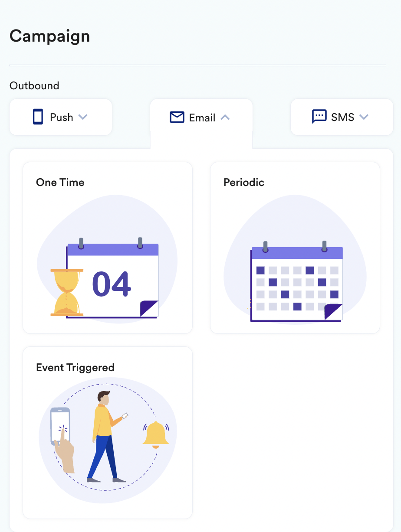Click the Campaign page heading
401x532 pixels.
coord(50,36)
